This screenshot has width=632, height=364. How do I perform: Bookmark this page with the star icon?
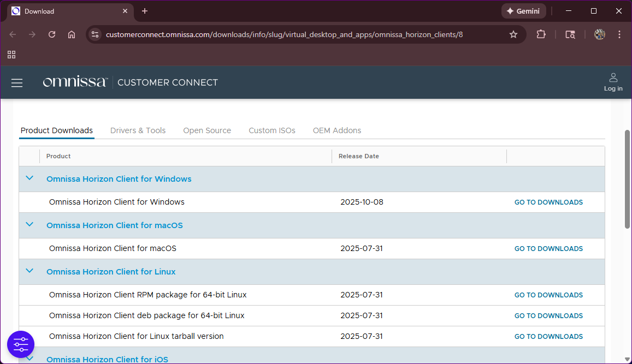pos(513,34)
